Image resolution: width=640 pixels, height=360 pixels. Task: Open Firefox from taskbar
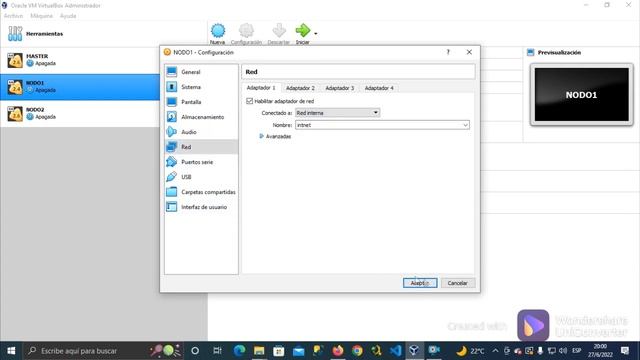(x=338, y=351)
